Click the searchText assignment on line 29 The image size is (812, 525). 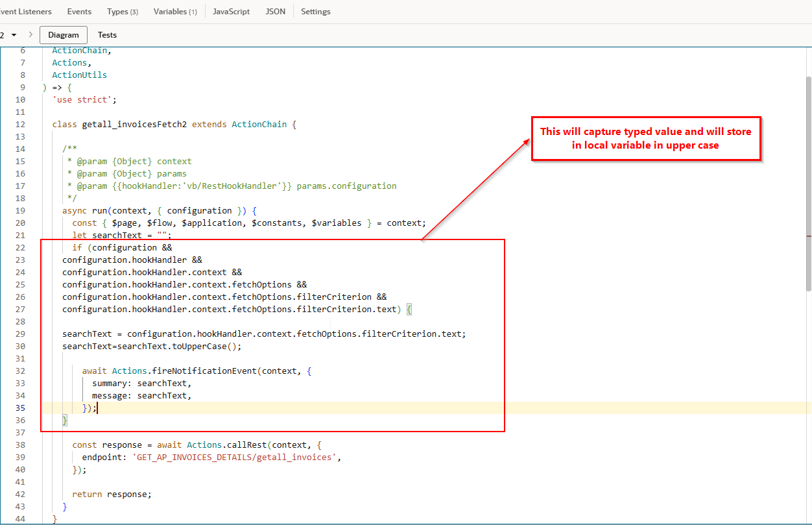pos(264,334)
